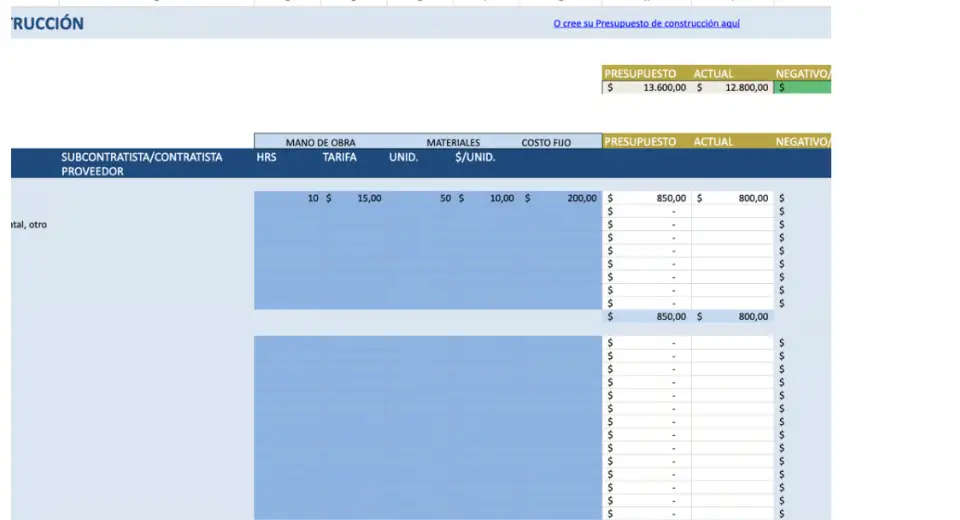
Task: Open the 'O cree su Presupuesto de construcción aquí' link
Action: (x=646, y=23)
